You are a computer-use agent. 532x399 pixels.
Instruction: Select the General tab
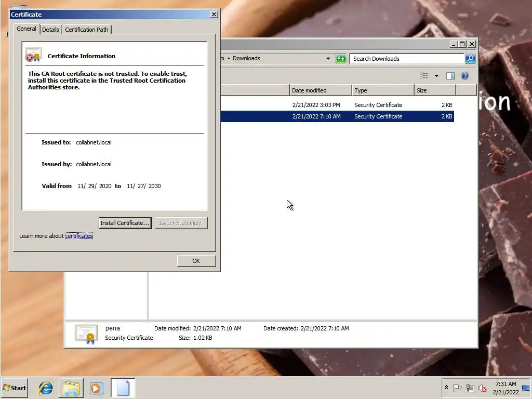pos(26,29)
